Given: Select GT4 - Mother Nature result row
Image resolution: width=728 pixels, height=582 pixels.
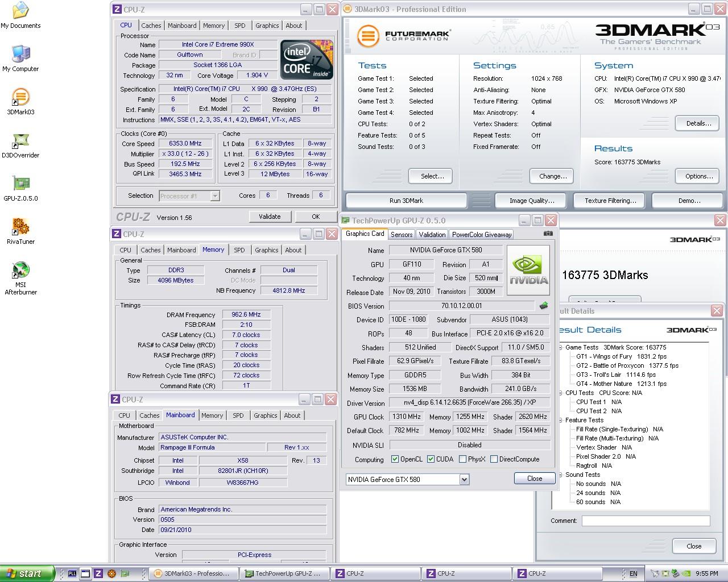Looking at the screenshot, I should 621,384.
